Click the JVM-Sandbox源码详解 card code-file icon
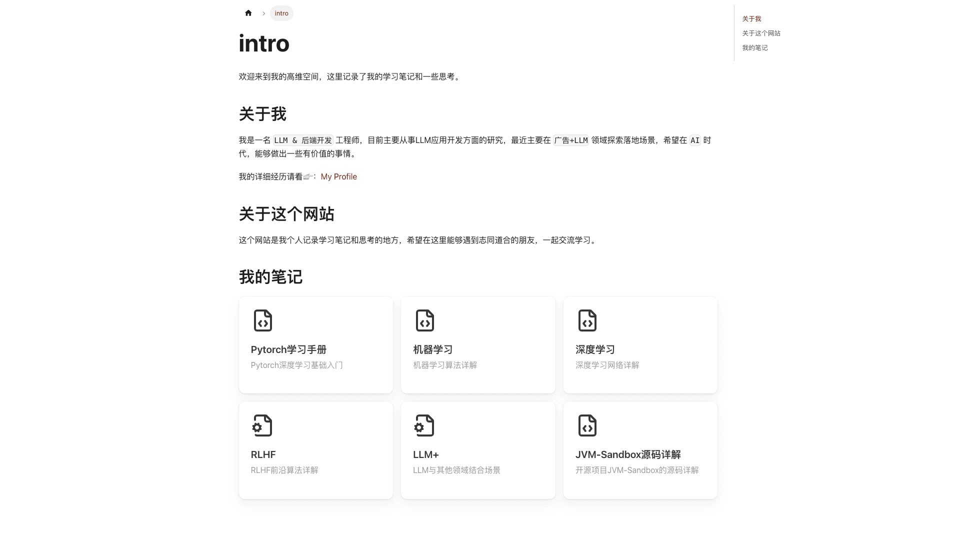Image resolution: width=980 pixels, height=540 pixels. coord(587,425)
